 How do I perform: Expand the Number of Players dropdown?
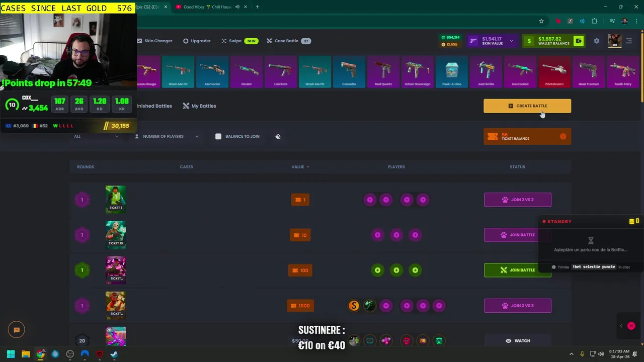tap(167, 136)
